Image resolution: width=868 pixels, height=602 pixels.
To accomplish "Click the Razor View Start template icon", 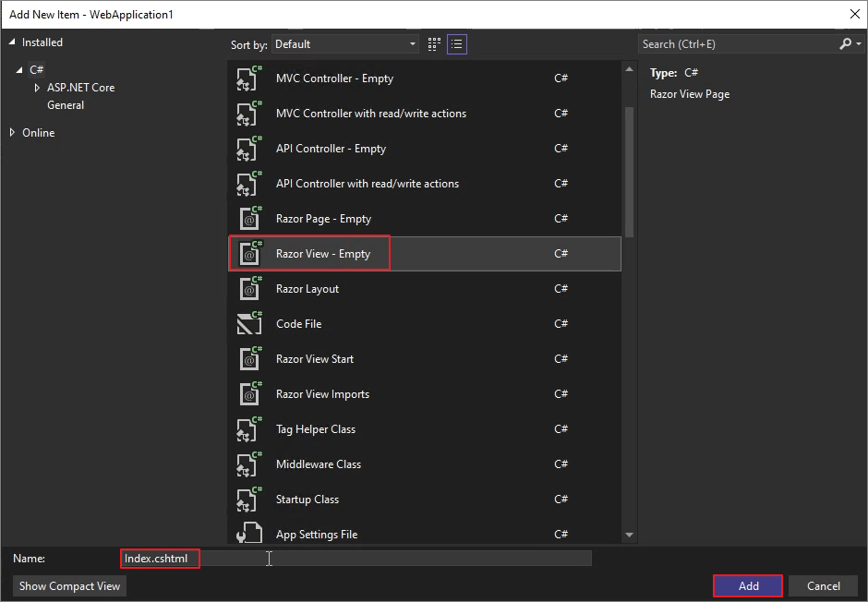I will 250,359.
